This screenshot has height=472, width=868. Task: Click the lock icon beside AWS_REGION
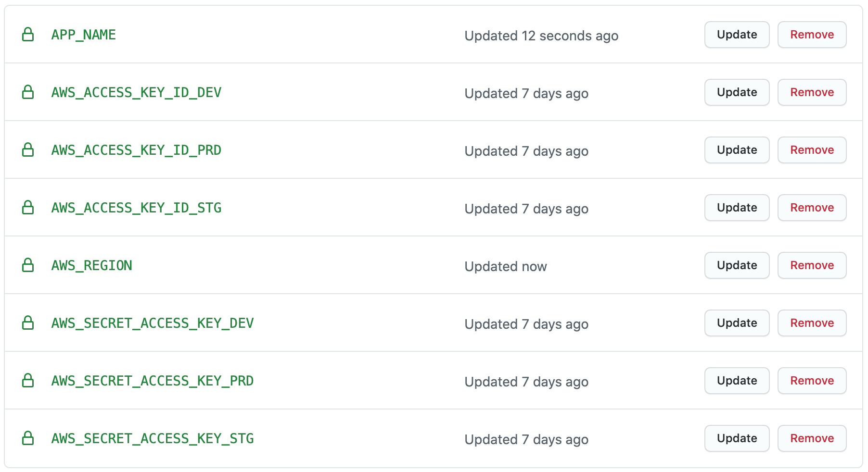(x=28, y=265)
